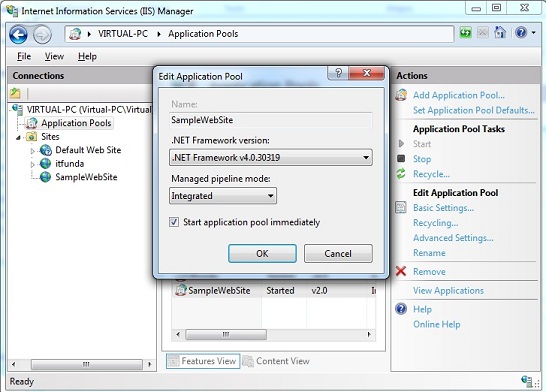
Task: Click OK in Edit Application Pool dialog
Action: 262,253
